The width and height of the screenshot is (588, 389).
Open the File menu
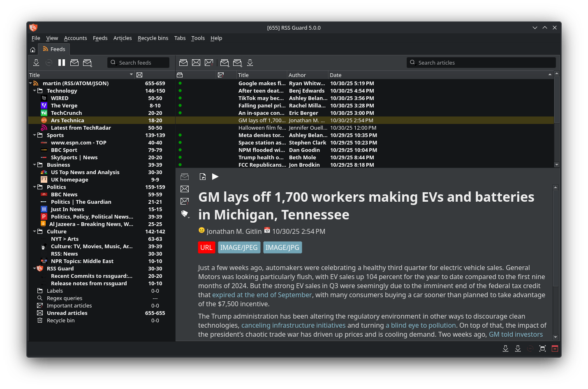coord(36,38)
